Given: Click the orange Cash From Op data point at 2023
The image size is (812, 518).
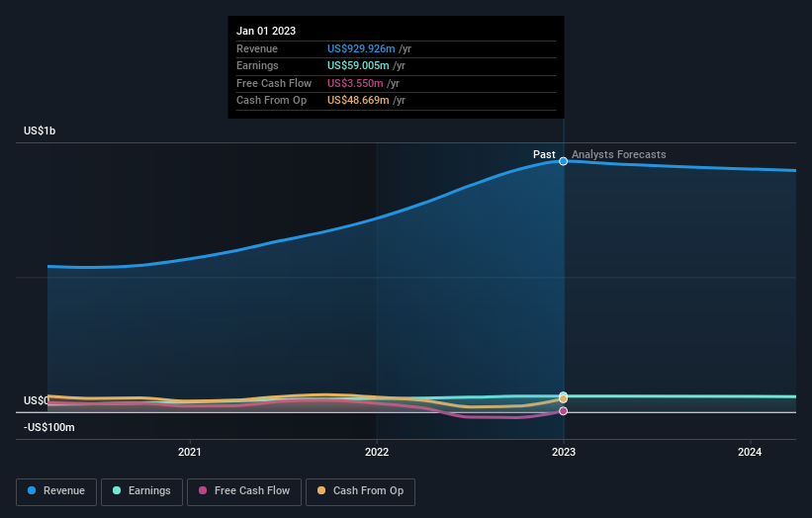Looking at the screenshot, I should tap(564, 399).
